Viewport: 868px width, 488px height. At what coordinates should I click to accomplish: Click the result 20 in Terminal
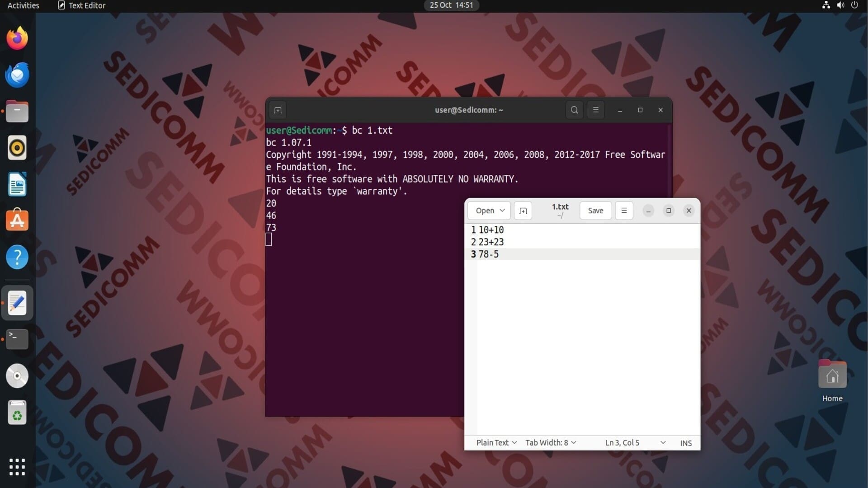click(271, 203)
